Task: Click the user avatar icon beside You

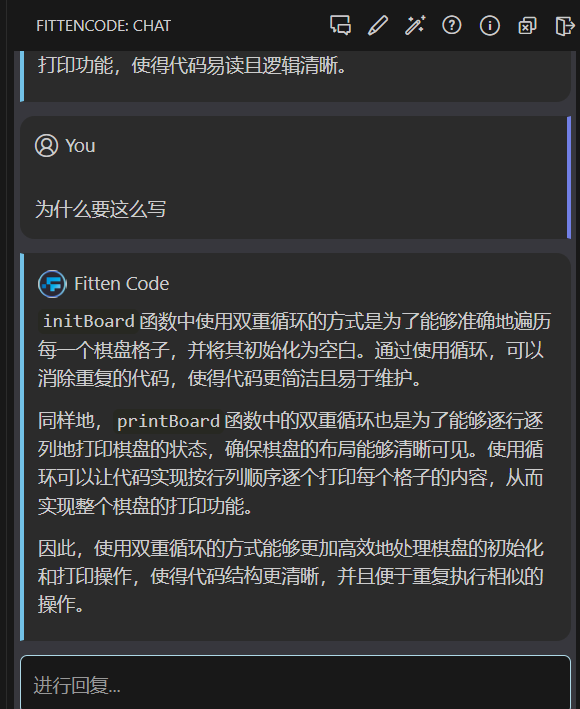Action: click(47, 146)
